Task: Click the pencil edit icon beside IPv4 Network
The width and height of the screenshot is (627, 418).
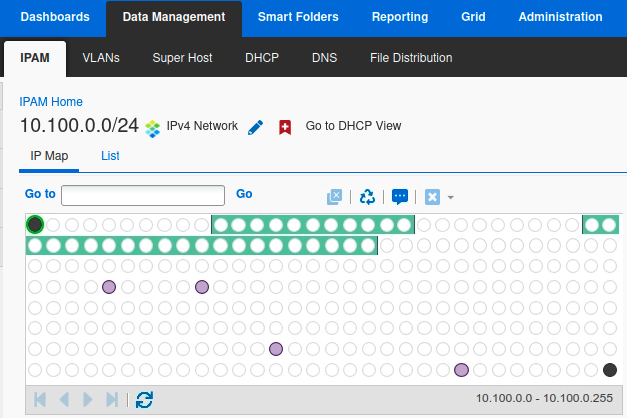Action: coord(255,127)
